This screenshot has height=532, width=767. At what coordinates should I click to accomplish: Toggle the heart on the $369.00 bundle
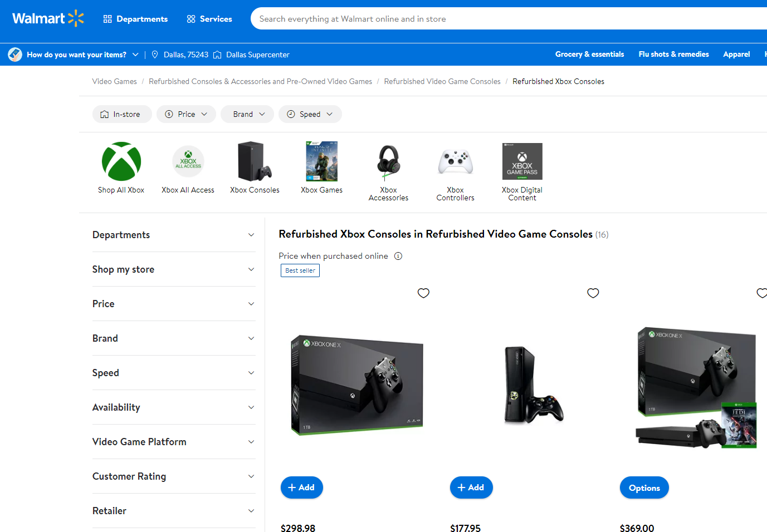tap(761, 293)
